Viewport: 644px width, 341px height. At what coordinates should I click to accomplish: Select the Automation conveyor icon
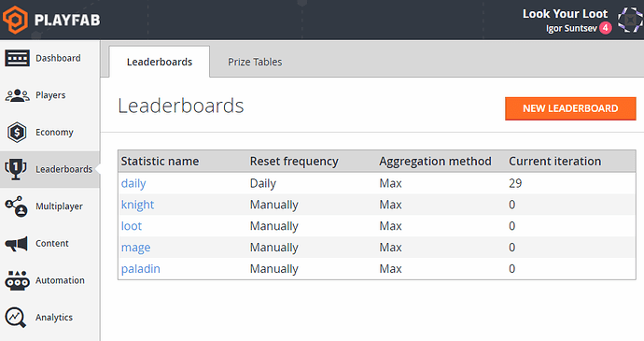coord(17,280)
